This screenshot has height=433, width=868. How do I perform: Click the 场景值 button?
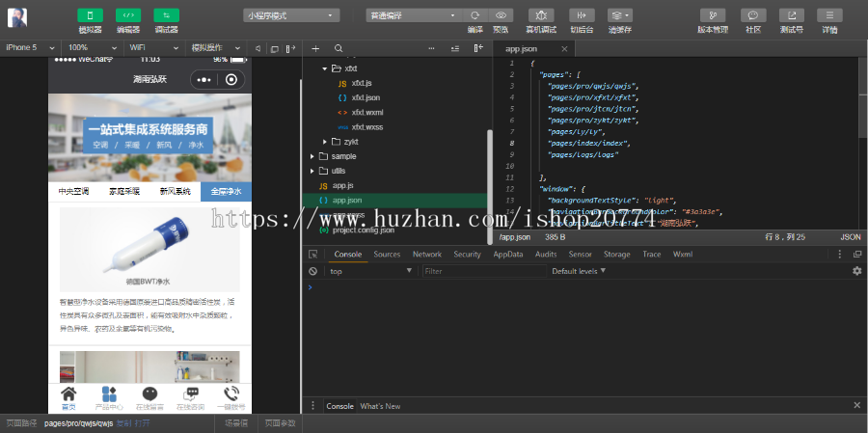(236, 423)
